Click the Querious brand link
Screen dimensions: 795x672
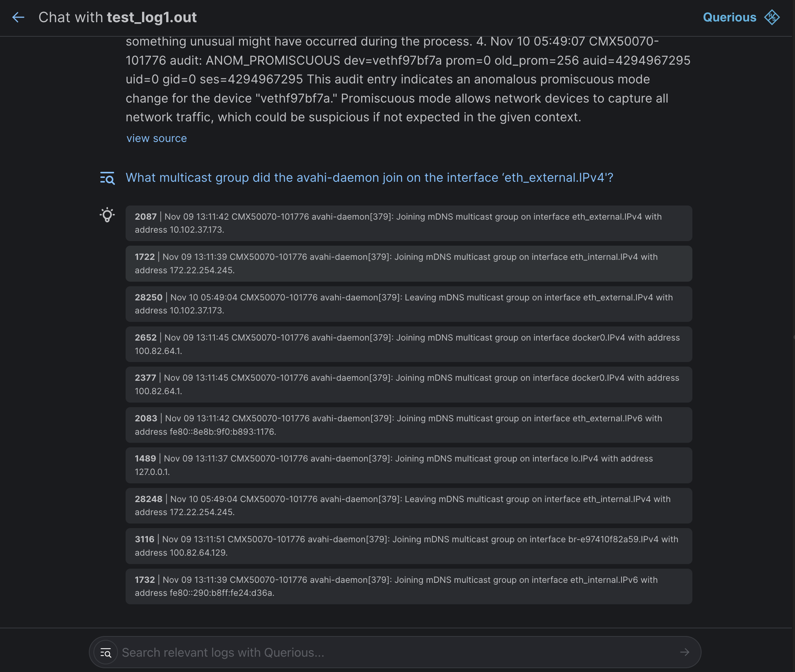[x=729, y=17]
